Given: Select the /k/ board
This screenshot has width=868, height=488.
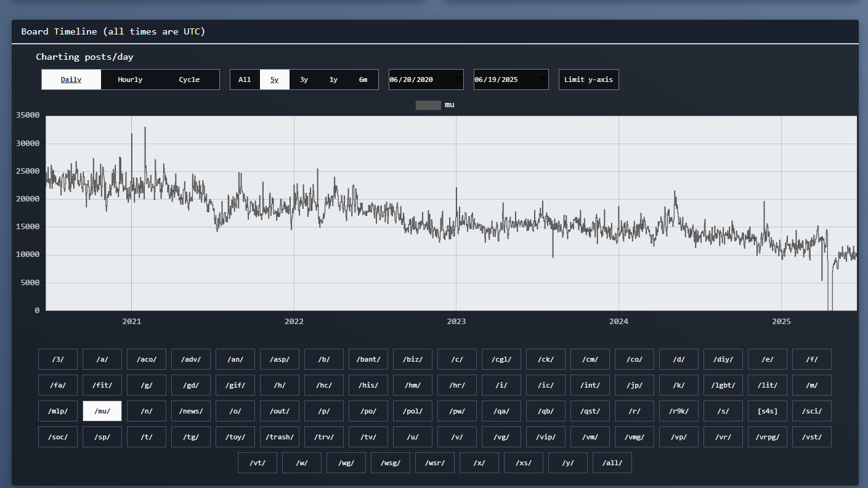Looking at the screenshot, I should (x=679, y=385).
